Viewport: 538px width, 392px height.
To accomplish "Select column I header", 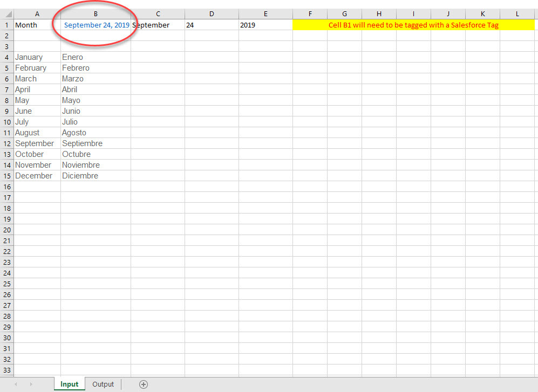I will 413,14.
